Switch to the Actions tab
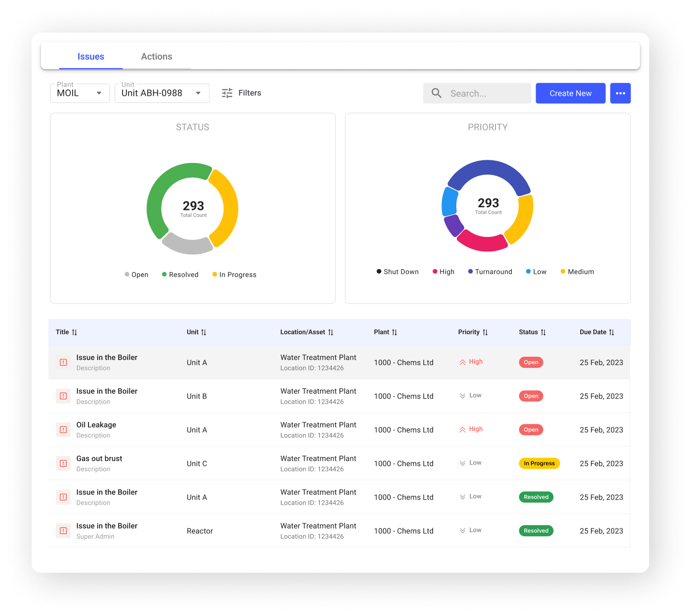Screen dimensions: 692x616 tap(156, 57)
